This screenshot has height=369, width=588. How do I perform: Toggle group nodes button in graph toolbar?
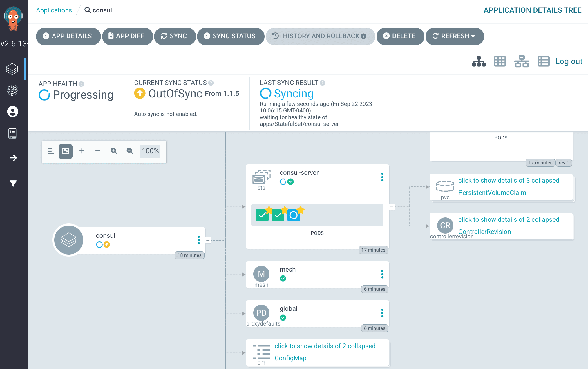pyautogui.click(x=66, y=151)
